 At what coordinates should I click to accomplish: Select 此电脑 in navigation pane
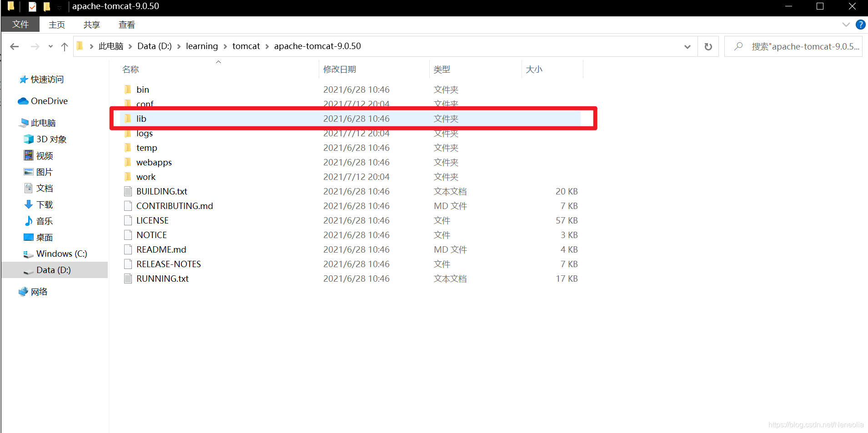click(43, 123)
